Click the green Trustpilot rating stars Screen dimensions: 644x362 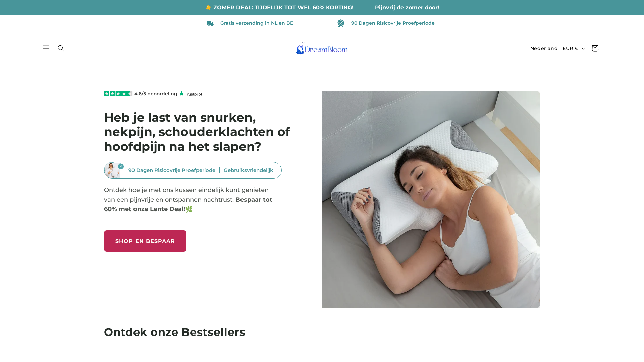[118, 93]
